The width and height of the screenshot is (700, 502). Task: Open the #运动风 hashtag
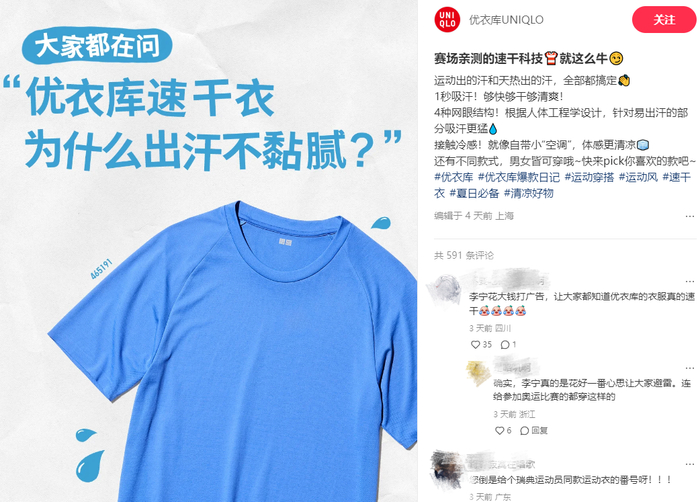click(638, 177)
